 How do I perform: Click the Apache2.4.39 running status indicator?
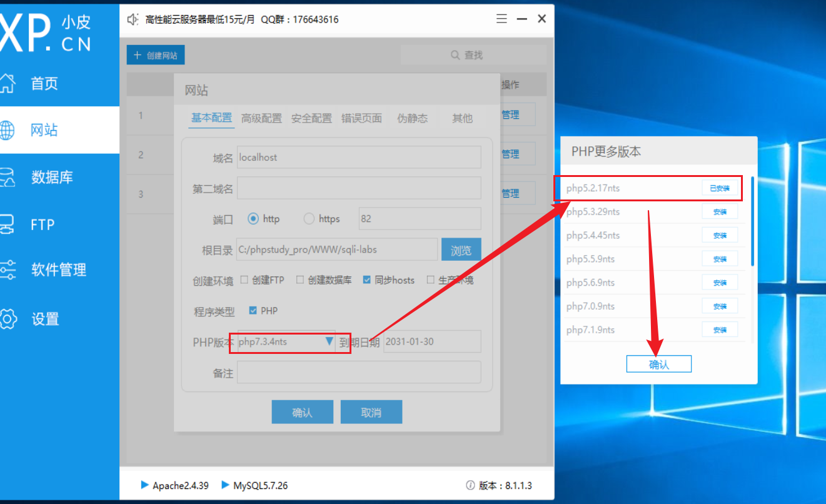click(175, 485)
